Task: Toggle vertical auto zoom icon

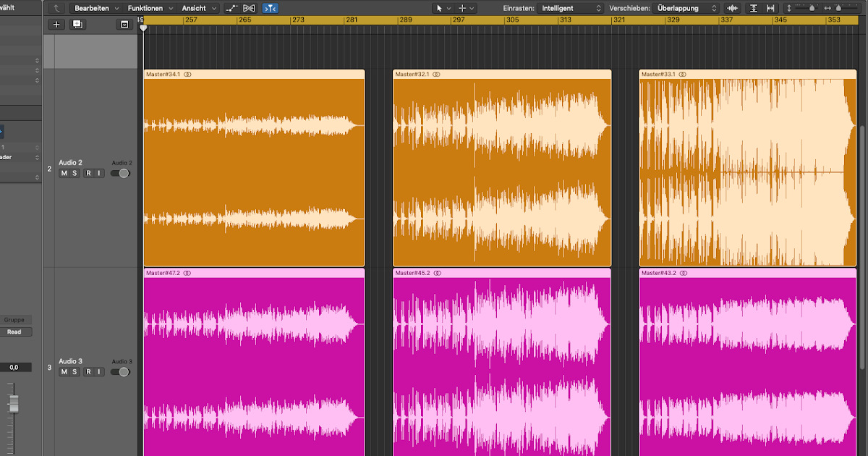Action: (x=754, y=8)
